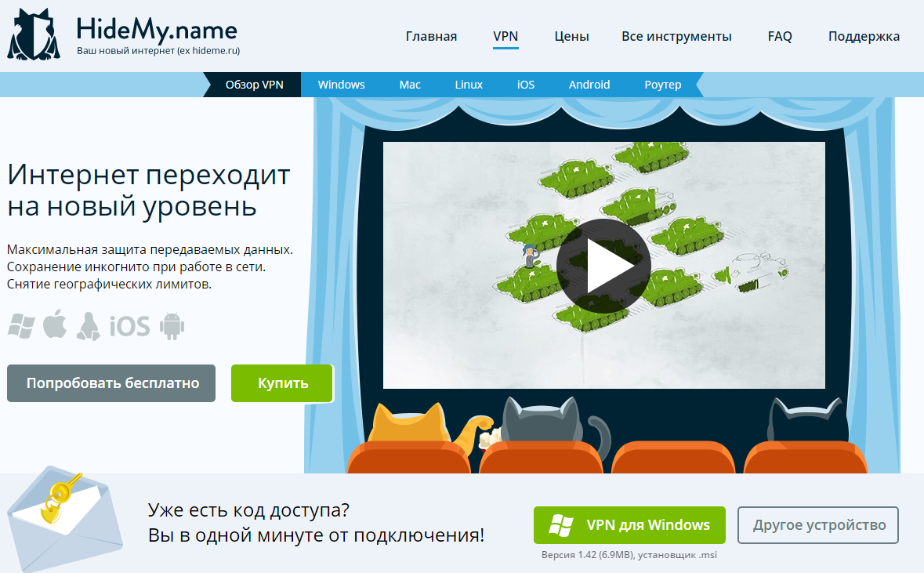924x573 pixels.
Task: Open Все инструменты menu
Action: [x=676, y=37]
